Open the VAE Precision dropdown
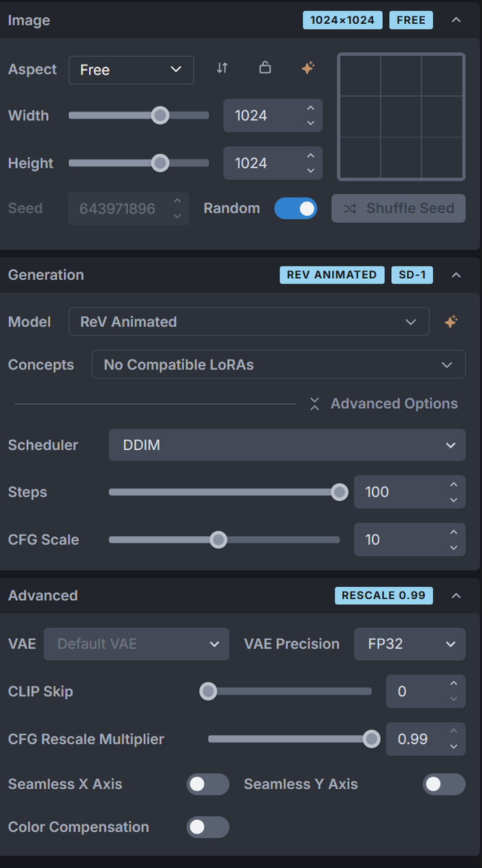The width and height of the screenshot is (482, 868). point(409,644)
